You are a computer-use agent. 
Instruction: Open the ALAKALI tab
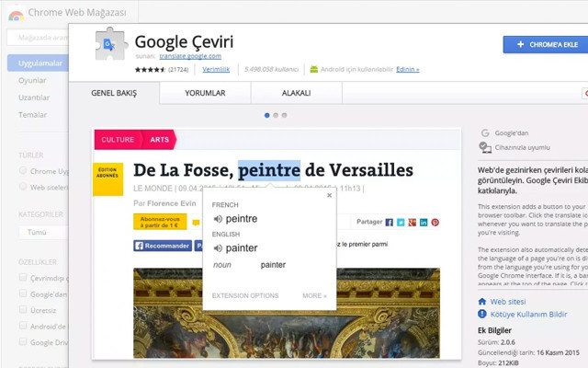coord(296,93)
